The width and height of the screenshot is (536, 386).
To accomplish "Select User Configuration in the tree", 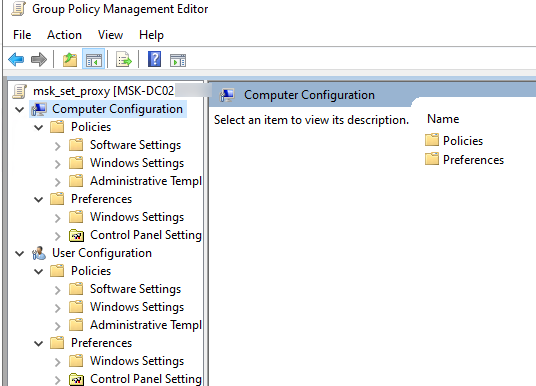I will pos(102,253).
